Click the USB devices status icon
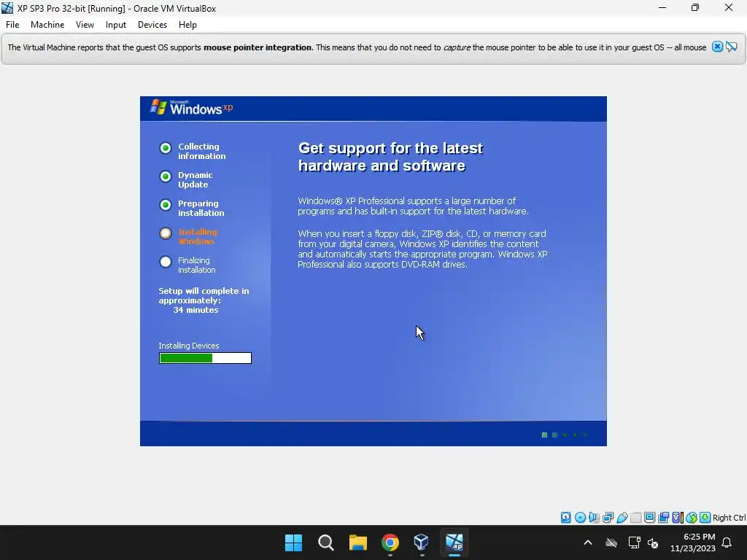747x560 pixels. click(622, 517)
